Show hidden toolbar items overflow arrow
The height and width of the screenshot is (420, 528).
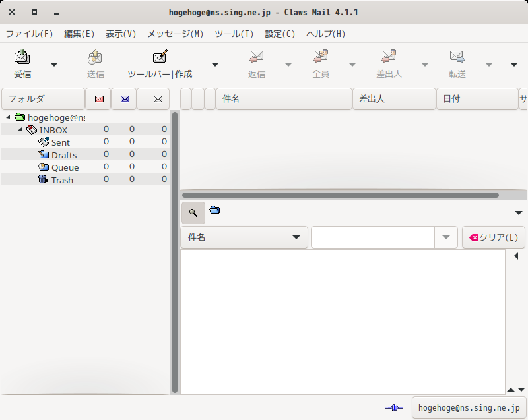(514, 64)
